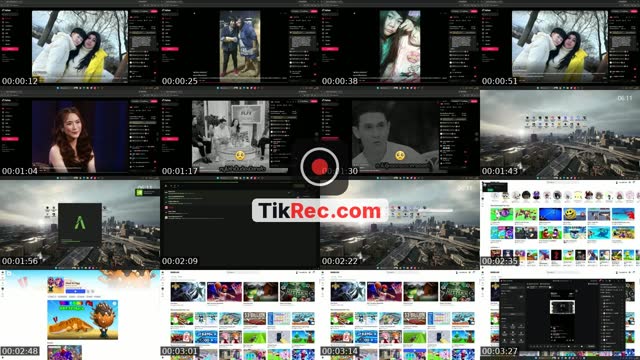Image resolution: width=640 pixels, height=360 pixels.
Task: Choose the desktop frame stamped 00:02:22
Action: tap(400, 225)
